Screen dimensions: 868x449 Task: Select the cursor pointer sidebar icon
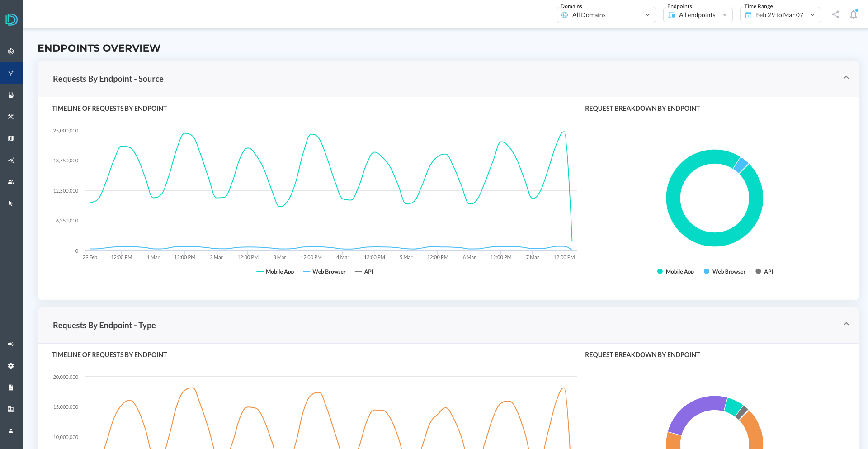(10, 203)
